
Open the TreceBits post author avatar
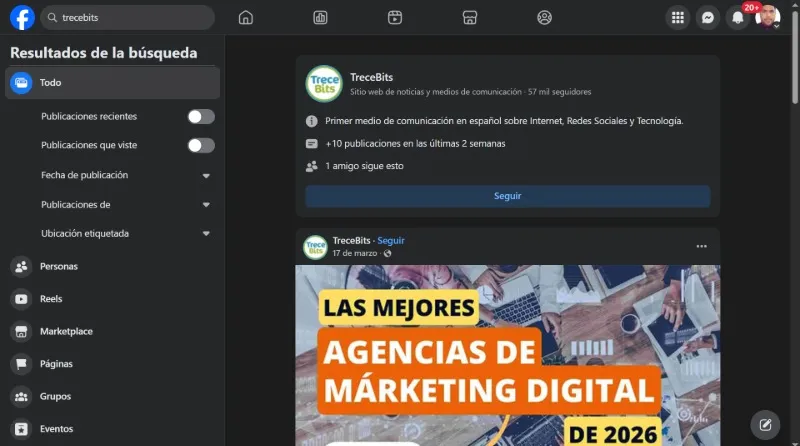pyautogui.click(x=315, y=247)
